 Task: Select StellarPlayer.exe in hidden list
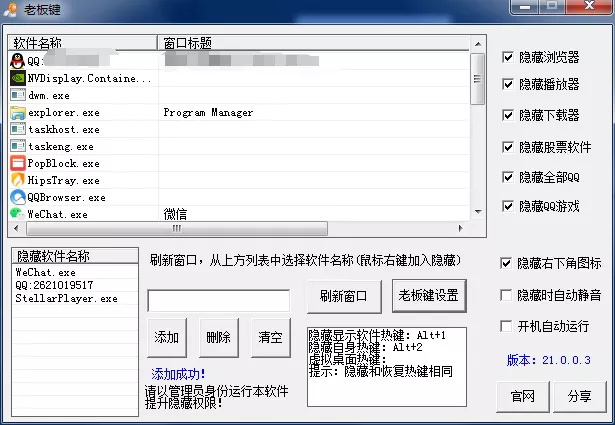66,298
